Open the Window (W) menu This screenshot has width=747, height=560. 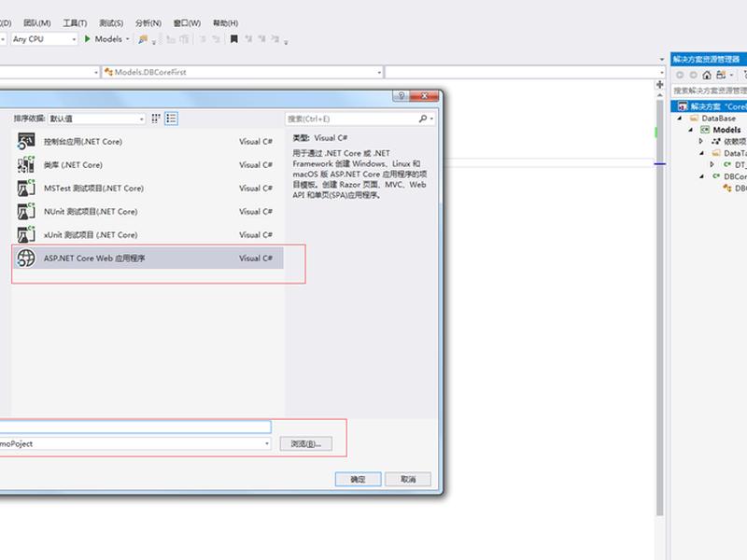click(x=187, y=22)
